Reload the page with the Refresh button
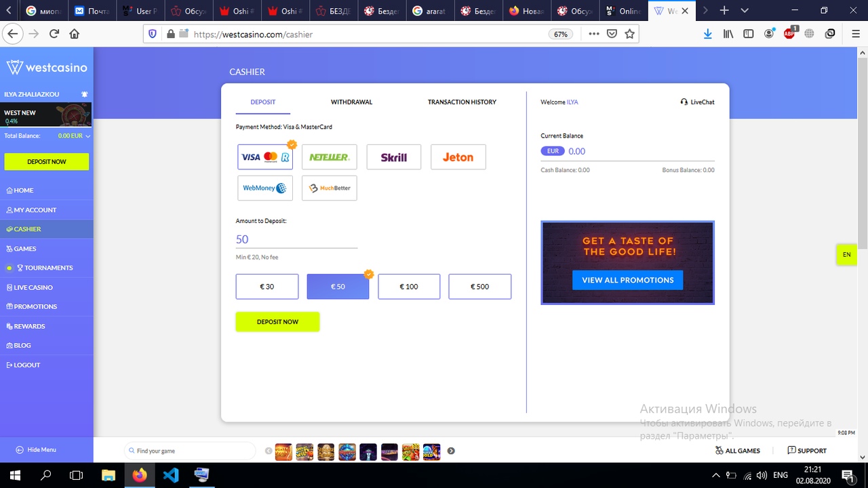Image resolution: width=868 pixels, height=488 pixels. tap(54, 34)
